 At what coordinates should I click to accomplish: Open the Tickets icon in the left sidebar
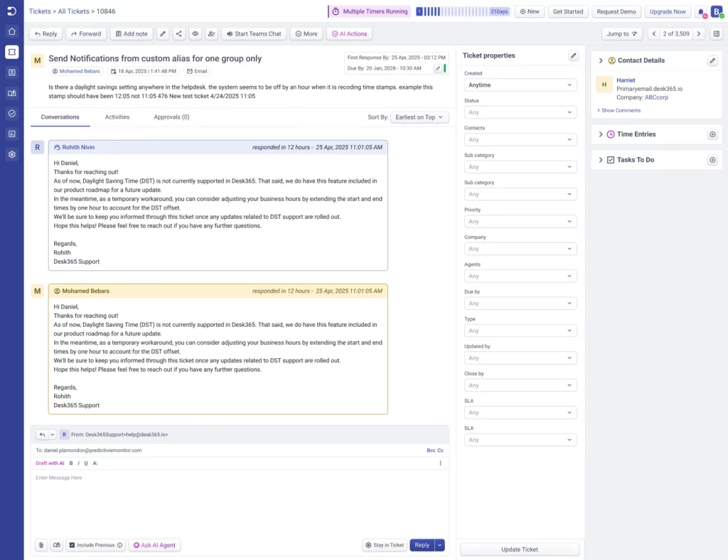(x=11, y=52)
